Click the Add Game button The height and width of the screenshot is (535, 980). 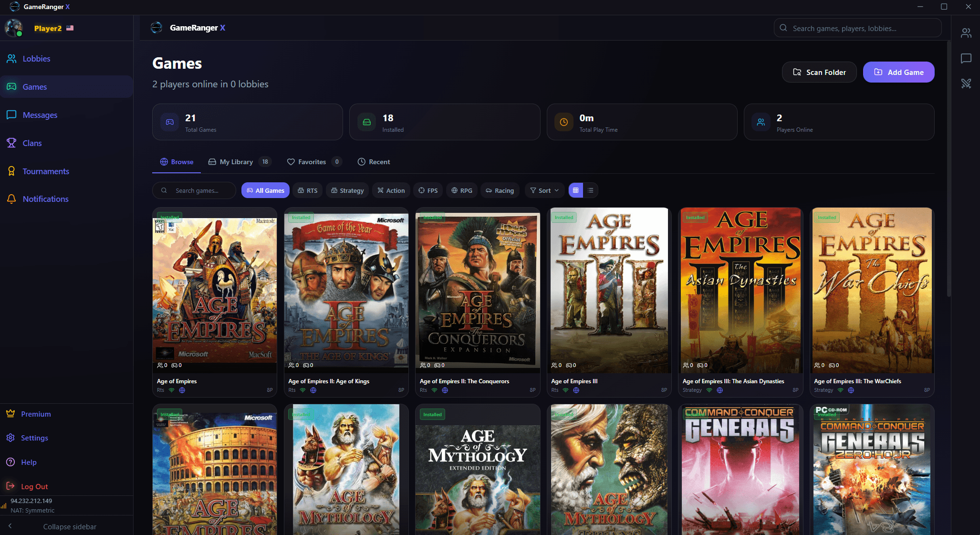click(898, 72)
